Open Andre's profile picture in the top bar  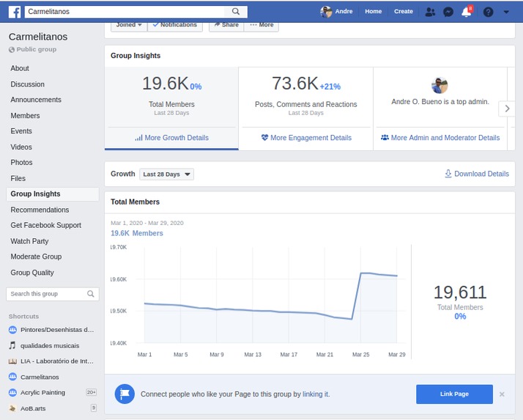click(326, 12)
